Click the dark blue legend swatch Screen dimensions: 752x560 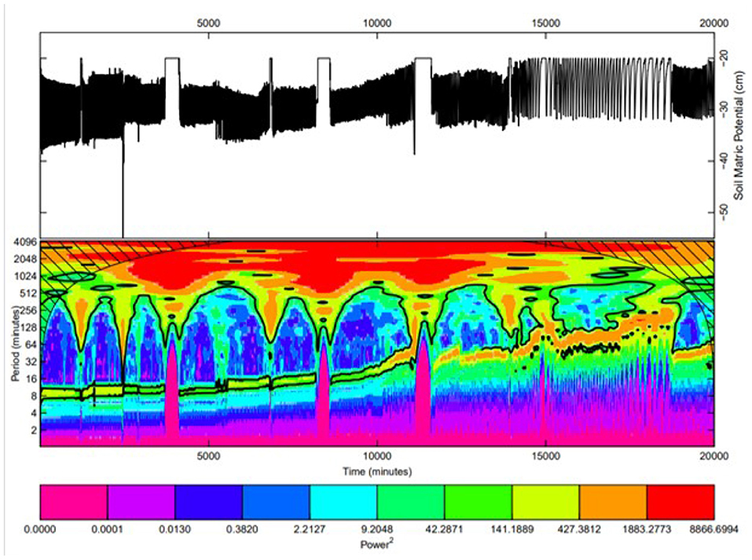pos(208,502)
